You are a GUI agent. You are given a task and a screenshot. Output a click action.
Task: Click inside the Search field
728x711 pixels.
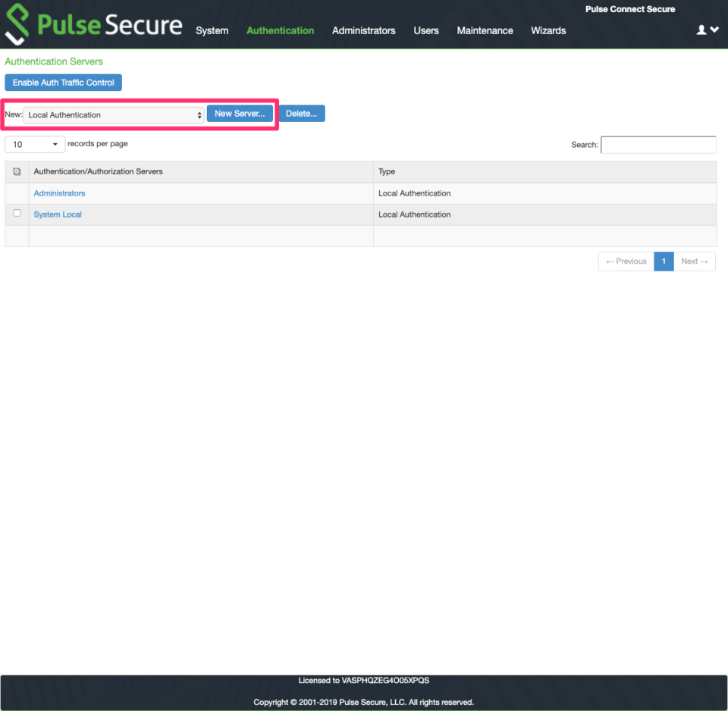click(657, 144)
